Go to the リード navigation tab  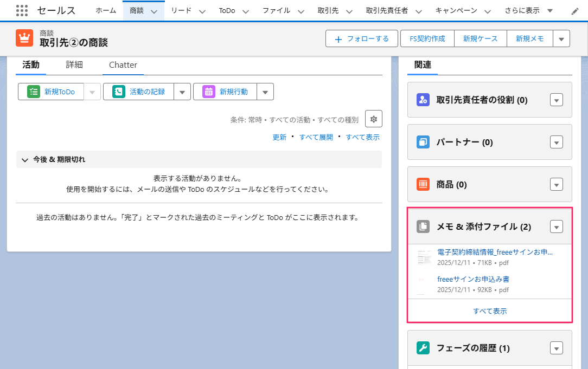click(181, 10)
